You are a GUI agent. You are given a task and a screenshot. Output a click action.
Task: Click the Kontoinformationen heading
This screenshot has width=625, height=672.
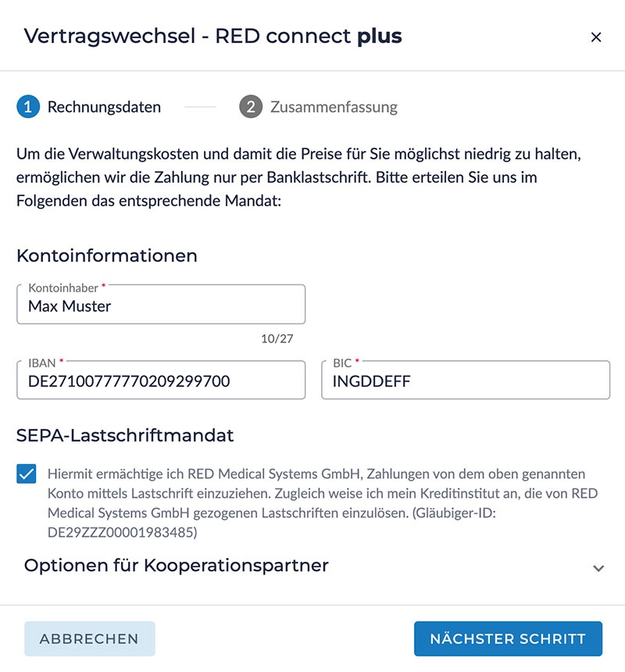106,256
